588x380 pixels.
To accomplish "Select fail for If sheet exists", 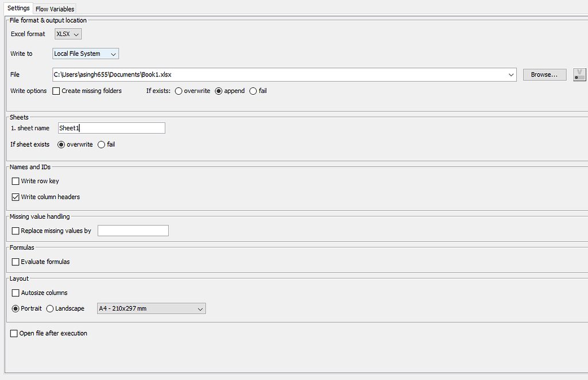I will (102, 145).
